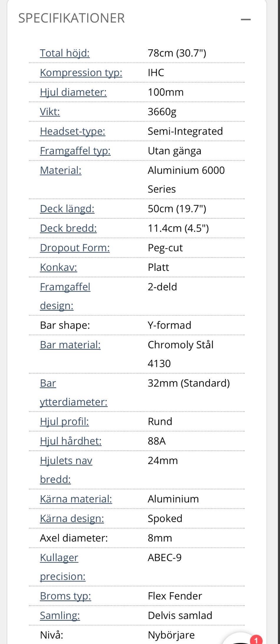Open the 'Headset-type:' link
Image resolution: width=280 pixels, height=644 pixels.
[x=72, y=131]
